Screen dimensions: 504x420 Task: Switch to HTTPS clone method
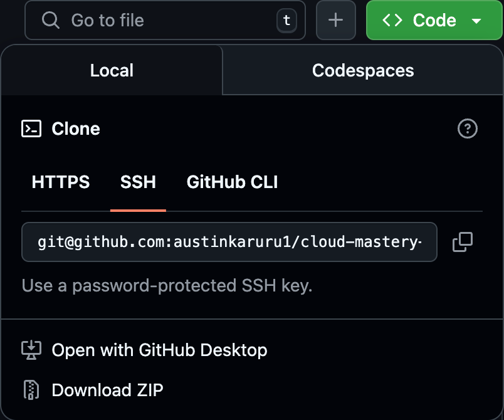(x=60, y=182)
